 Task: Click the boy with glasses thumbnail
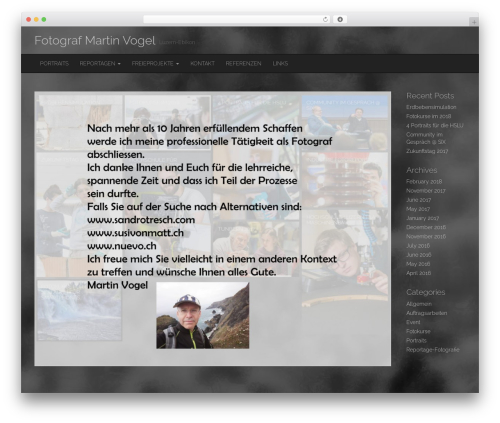click(345, 258)
